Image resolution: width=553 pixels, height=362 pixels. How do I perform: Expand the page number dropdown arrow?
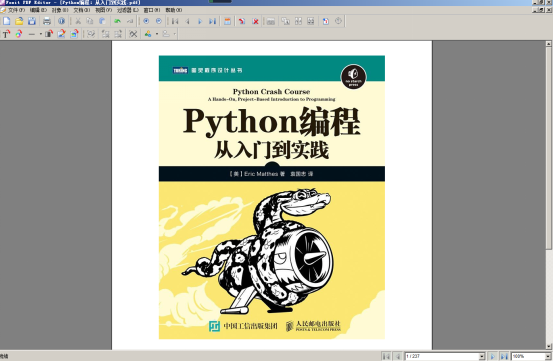482,357
